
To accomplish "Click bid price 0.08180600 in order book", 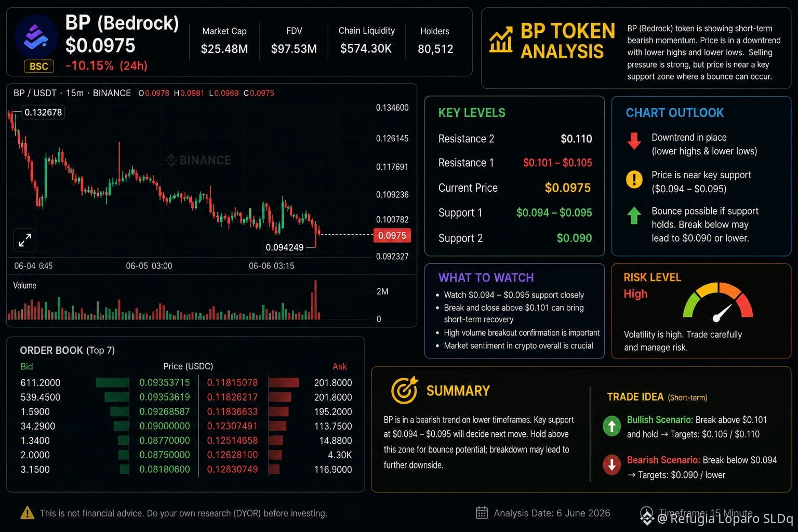I will pyautogui.click(x=165, y=469).
